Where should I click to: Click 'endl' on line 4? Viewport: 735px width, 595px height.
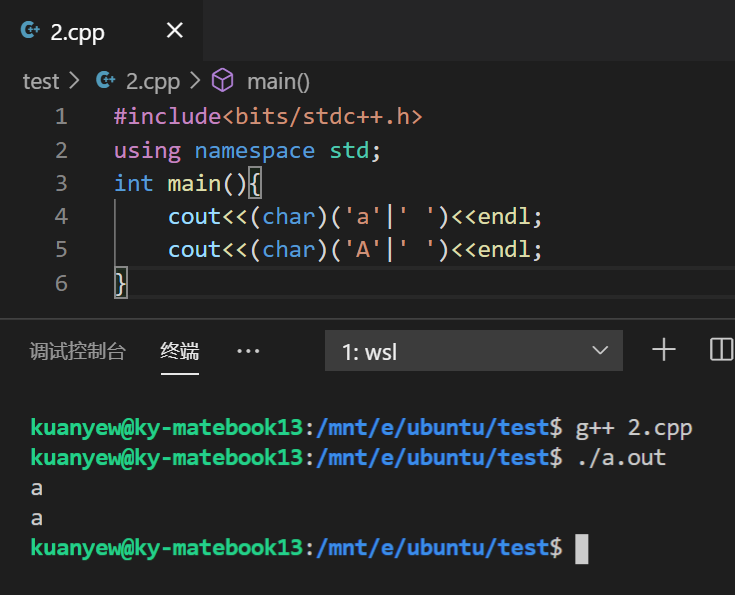504,217
